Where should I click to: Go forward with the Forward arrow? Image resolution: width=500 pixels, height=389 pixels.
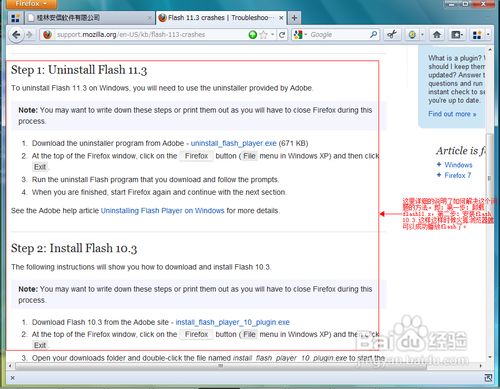(x=30, y=35)
